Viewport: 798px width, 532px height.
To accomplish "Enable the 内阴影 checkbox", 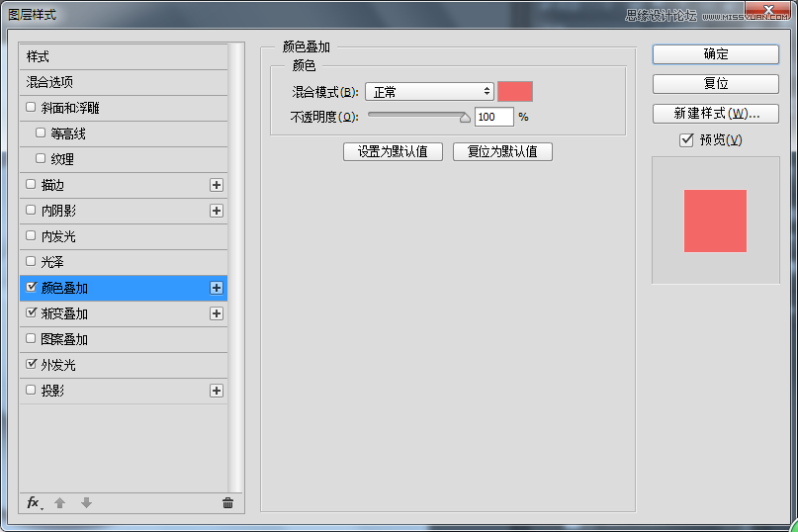I will (31, 210).
